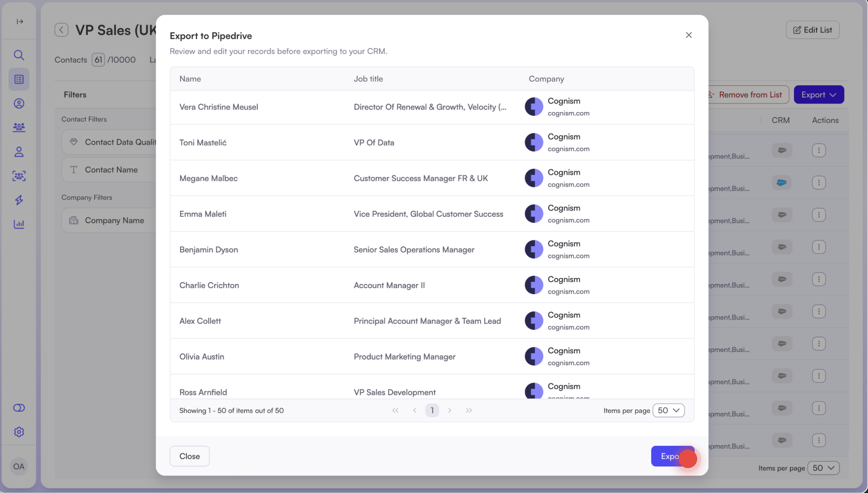Click the Close button in the dialog
The width and height of the screenshot is (868, 493).
[x=190, y=456]
